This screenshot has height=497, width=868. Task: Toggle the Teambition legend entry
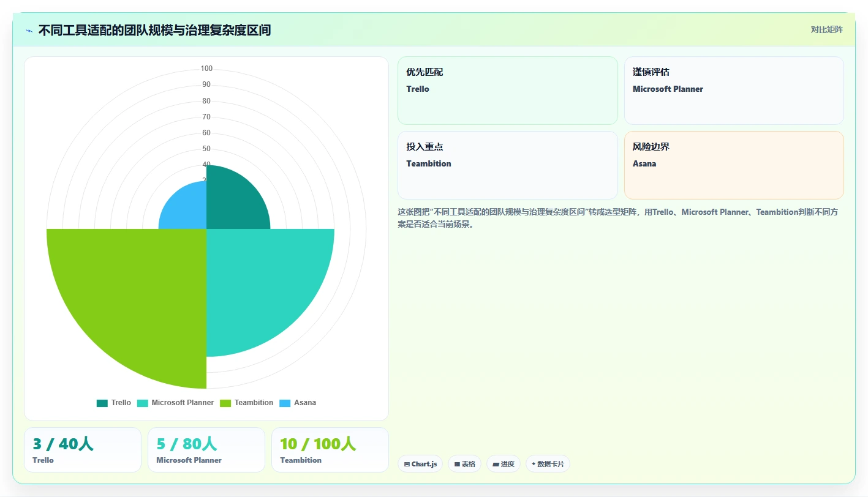246,403
